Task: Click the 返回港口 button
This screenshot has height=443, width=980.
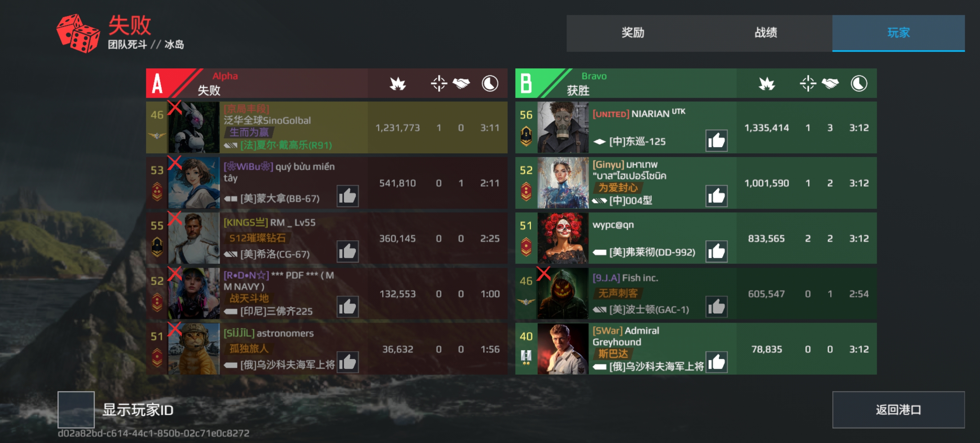Action: [x=898, y=410]
